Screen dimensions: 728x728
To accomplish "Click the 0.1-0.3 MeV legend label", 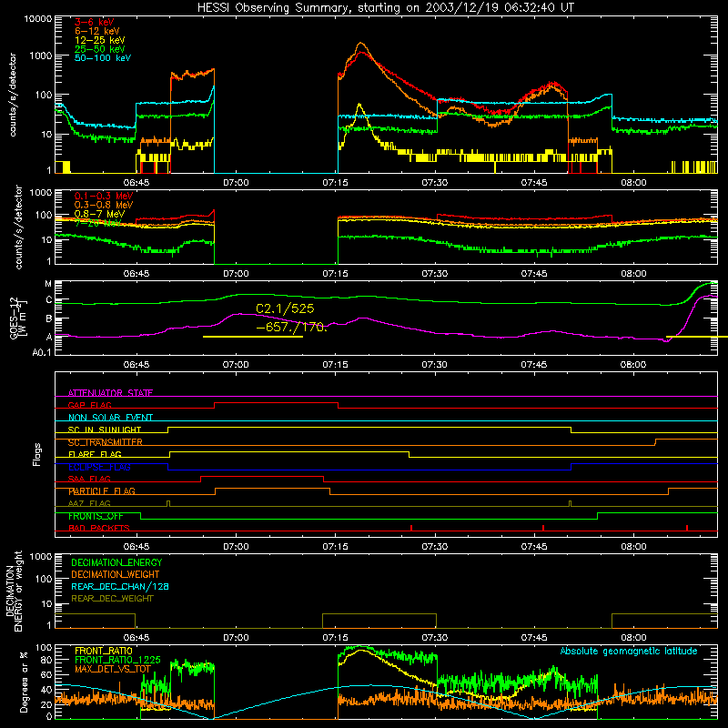I will click(104, 196).
